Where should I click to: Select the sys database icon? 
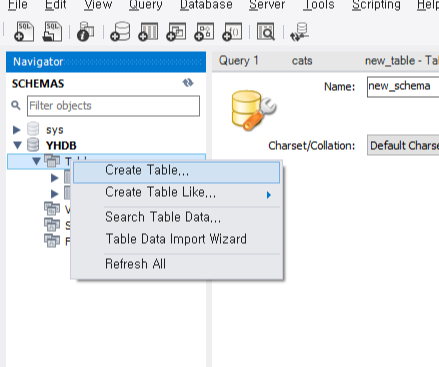[33, 129]
